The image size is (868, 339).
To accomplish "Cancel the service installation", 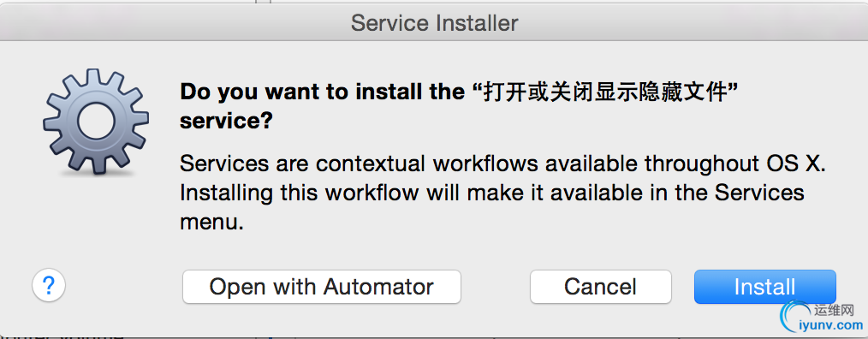I will click(x=601, y=287).
